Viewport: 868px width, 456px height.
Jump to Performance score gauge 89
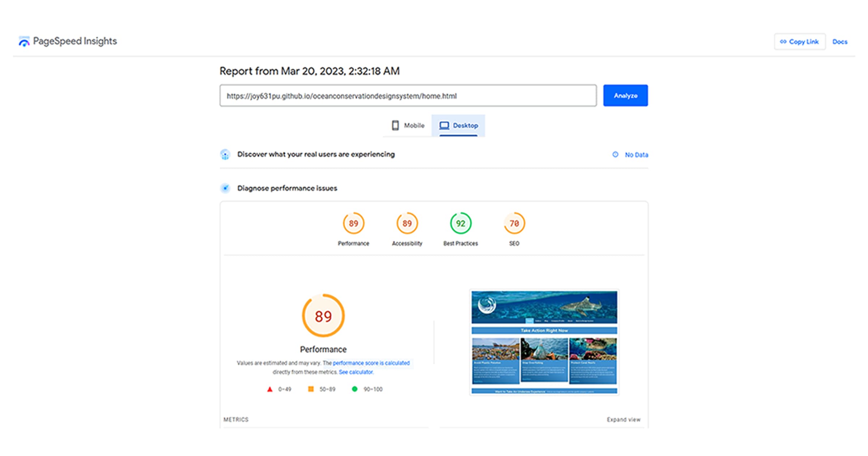353,224
